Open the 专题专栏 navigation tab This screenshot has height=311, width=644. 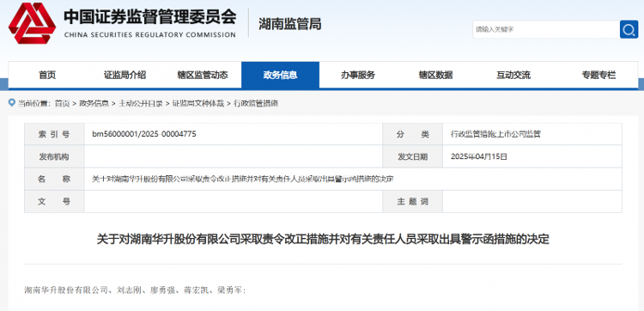(x=598, y=76)
